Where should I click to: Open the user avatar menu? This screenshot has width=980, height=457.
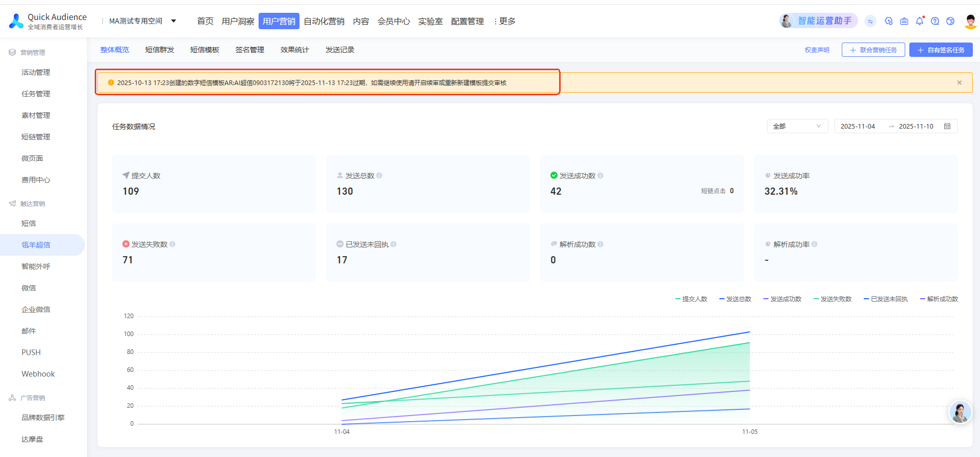[x=970, y=21]
